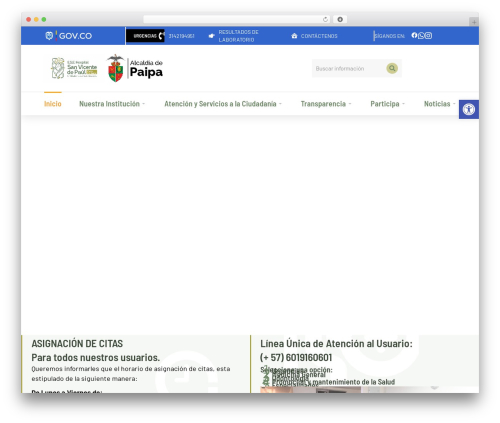Screen dimensions: 500x423
Task: Expand the Nuestra Institución menu
Action: [112, 104]
